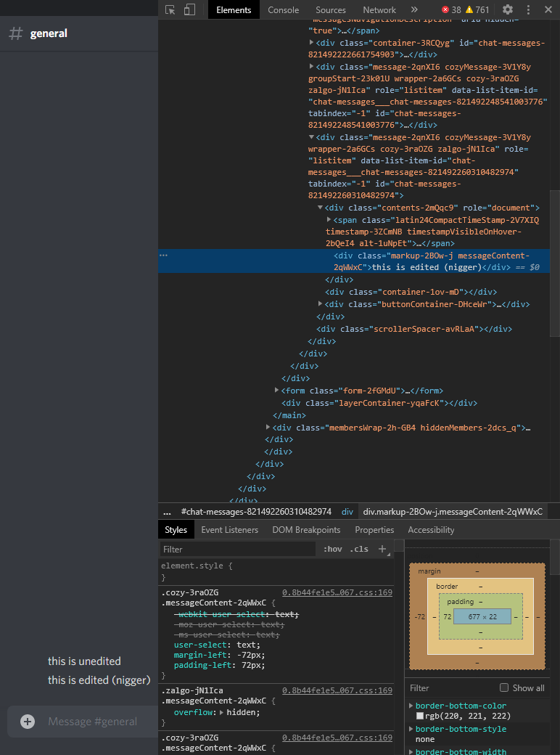560x755 pixels.
Task: Close the DevTools panel
Action: pos(548,9)
